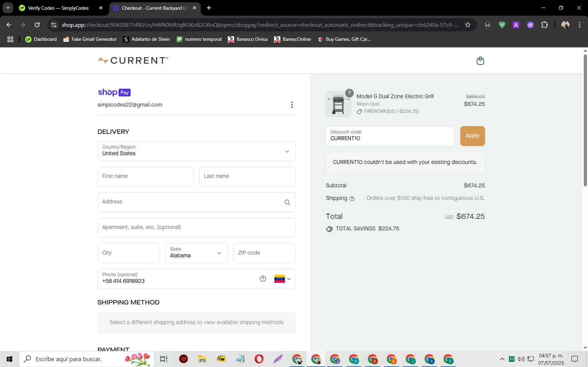
Task: Click the purple A extension icon
Action: coord(516,25)
